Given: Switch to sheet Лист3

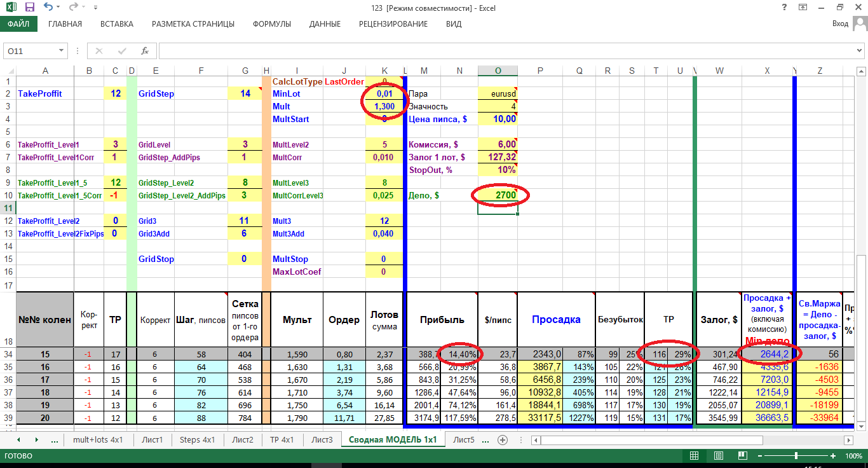Looking at the screenshot, I should pyautogui.click(x=322, y=439).
